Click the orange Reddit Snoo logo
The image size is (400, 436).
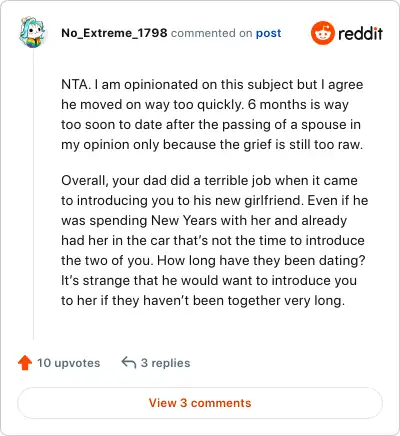click(322, 33)
